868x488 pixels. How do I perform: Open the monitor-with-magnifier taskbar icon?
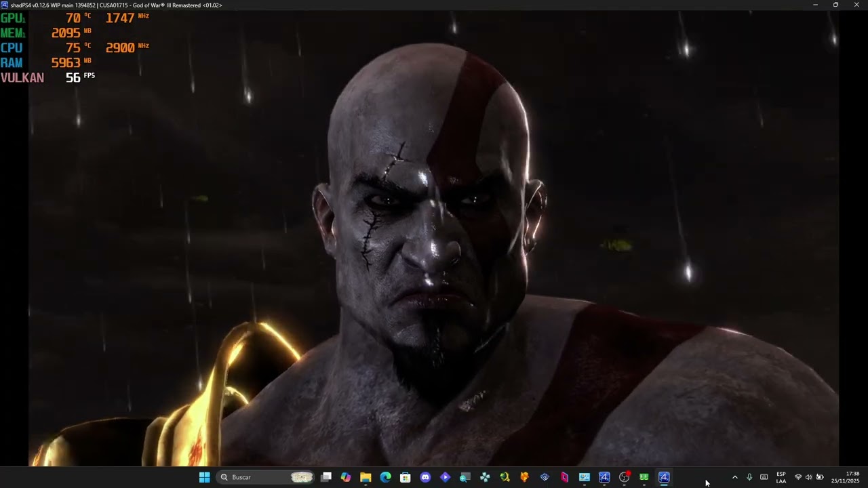click(465, 477)
